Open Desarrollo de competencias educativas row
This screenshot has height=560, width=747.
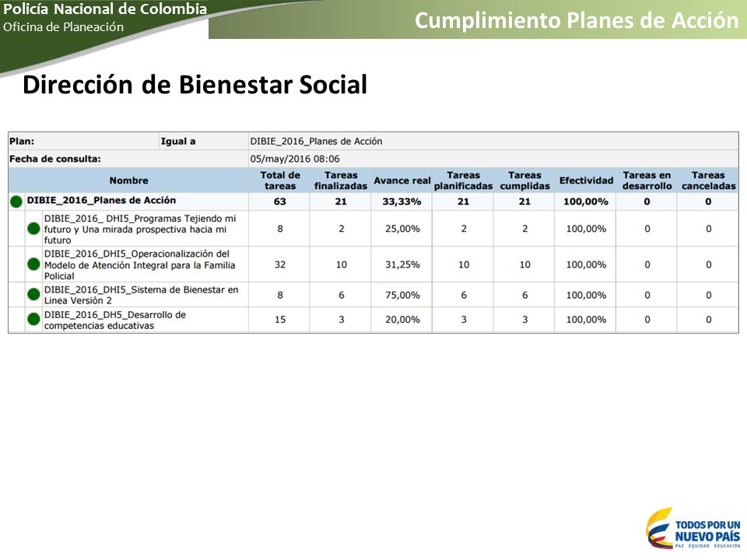(x=115, y=320)
